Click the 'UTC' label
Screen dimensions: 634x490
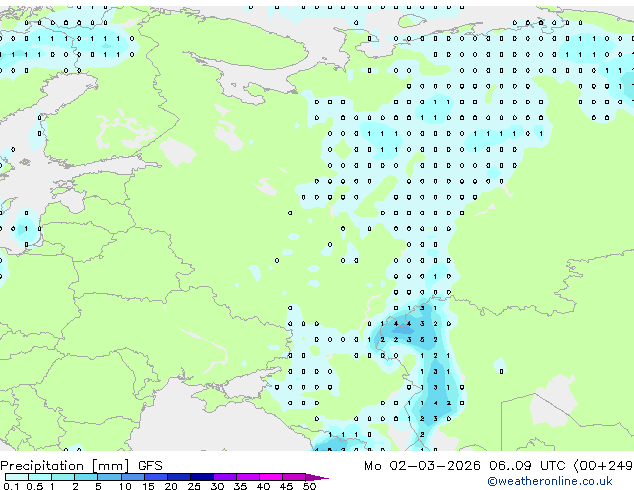click(552, 466)
